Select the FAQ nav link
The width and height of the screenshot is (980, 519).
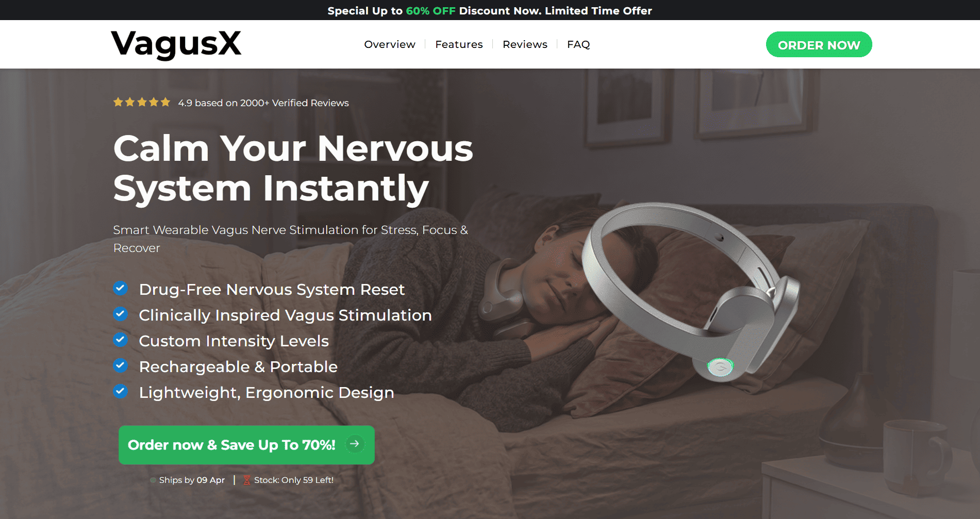click(x=578, y=44)
